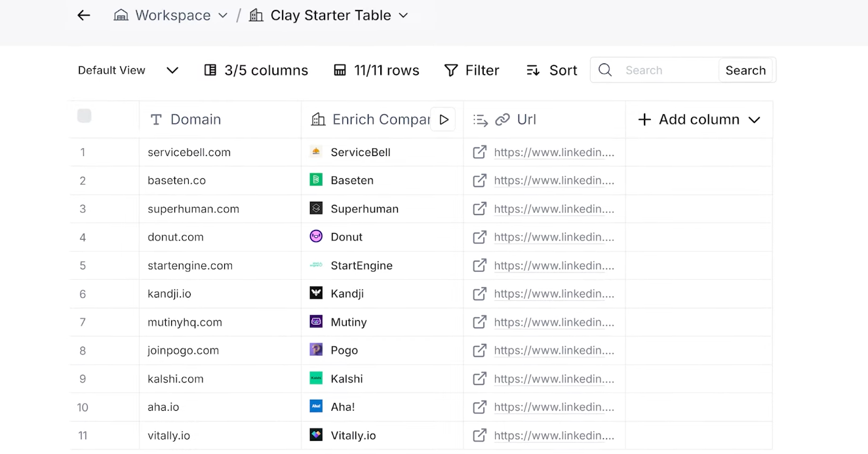The width and height of the screenshot is (868, 454).
Task: Select the superhuman.com domain cell
Action: pos(220,208)
